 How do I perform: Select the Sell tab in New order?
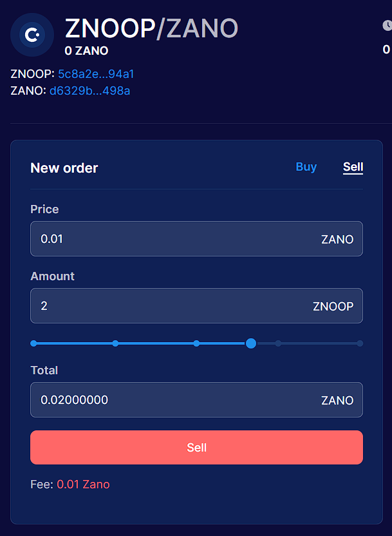click(x=353, y=167)
